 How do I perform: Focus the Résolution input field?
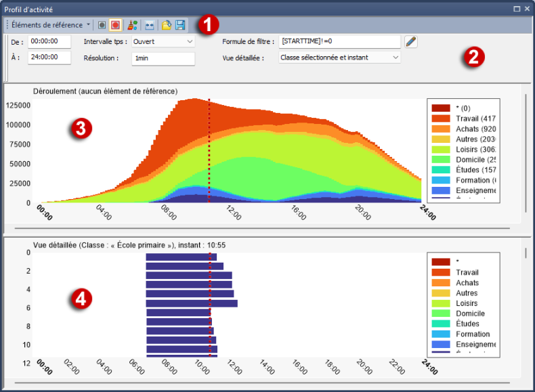click(163, 58)
